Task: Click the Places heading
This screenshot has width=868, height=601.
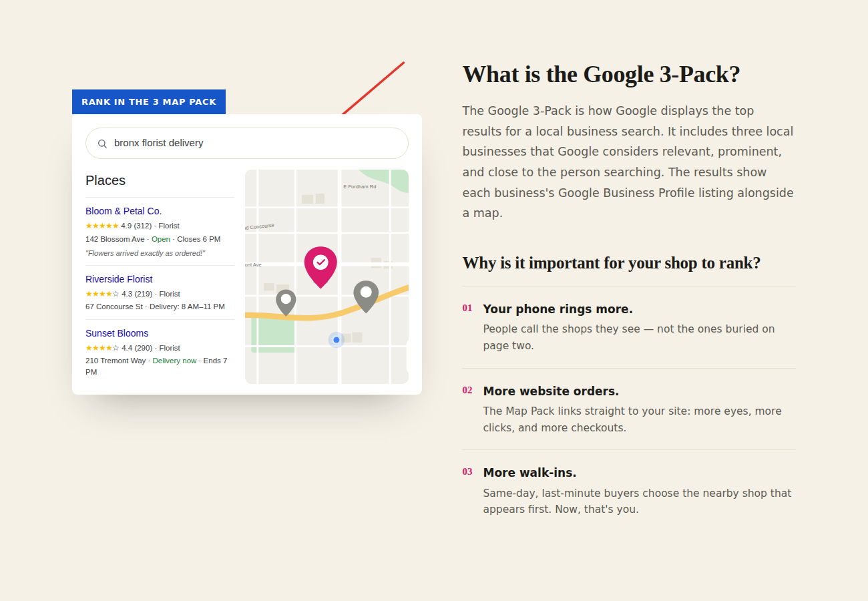Action: point(105,180)
